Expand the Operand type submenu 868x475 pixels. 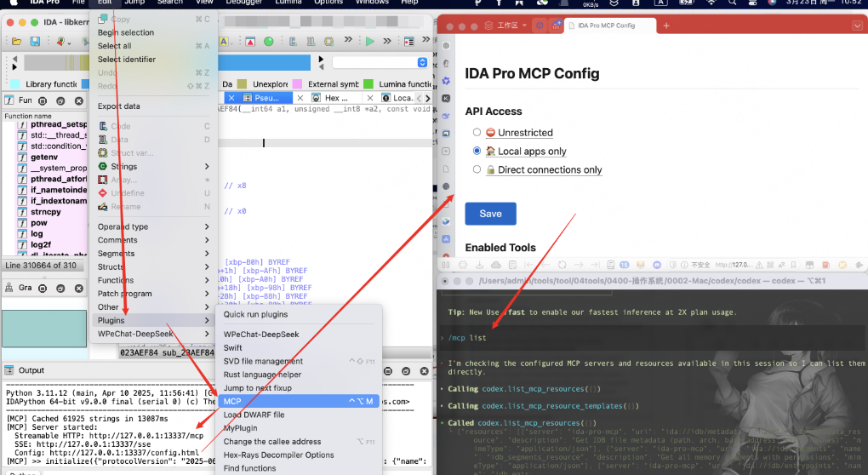(152, 227)
